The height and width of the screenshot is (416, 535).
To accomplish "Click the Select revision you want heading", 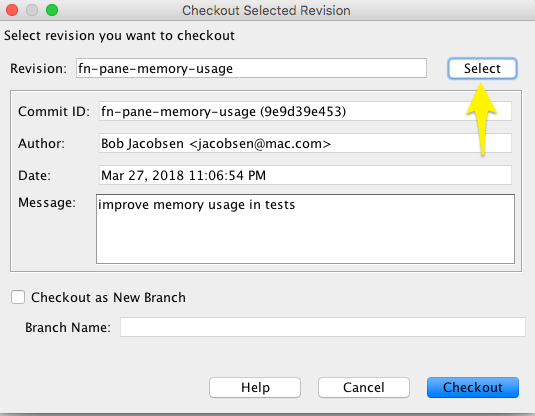I will tap(119, 36).
